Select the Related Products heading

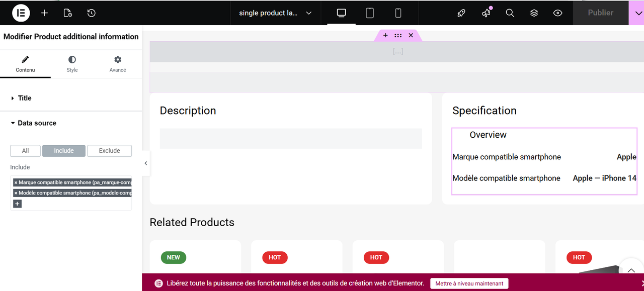(192, 222)
